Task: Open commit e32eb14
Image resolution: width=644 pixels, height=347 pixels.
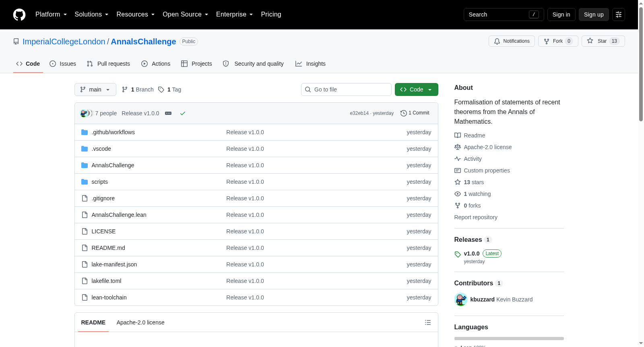Action: (x=359, y=113)
